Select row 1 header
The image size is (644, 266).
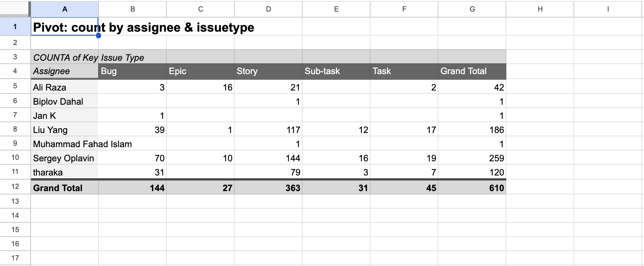coord(15,26)
